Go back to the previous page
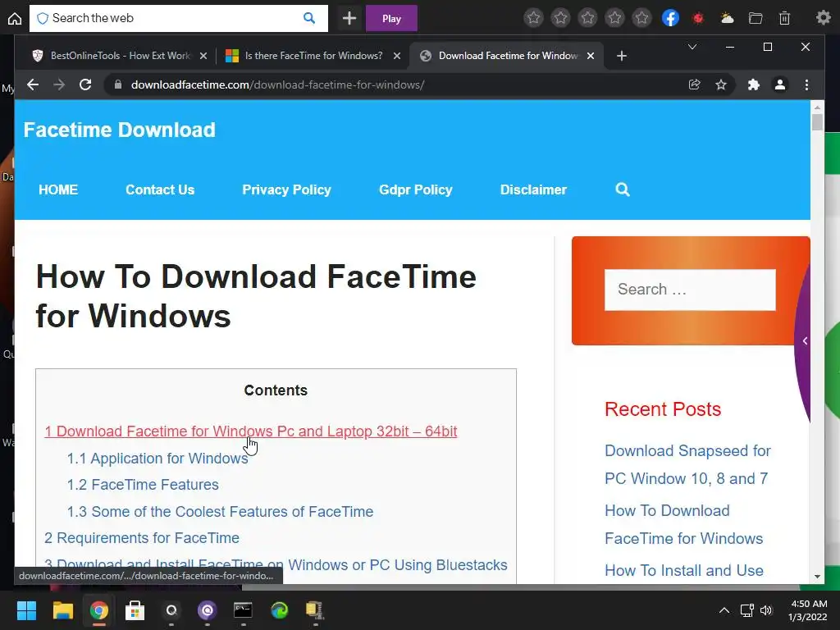The image size is (840, 630). click(33, 84)
